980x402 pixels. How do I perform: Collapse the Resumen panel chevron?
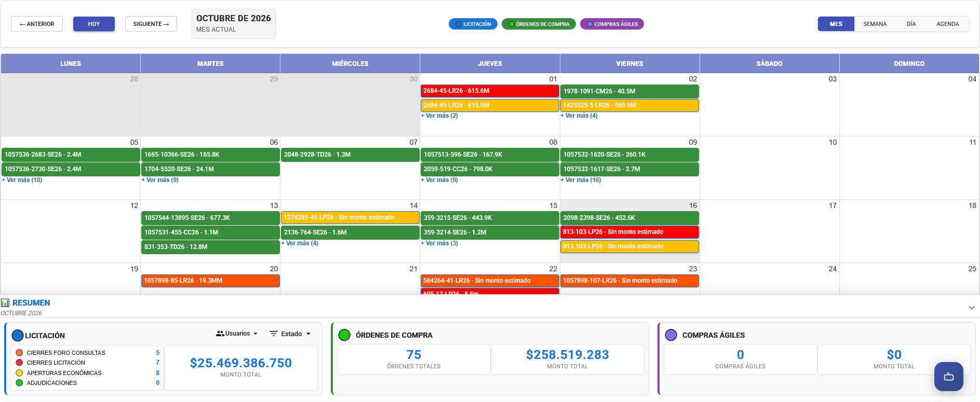click(x=971, y=308)
